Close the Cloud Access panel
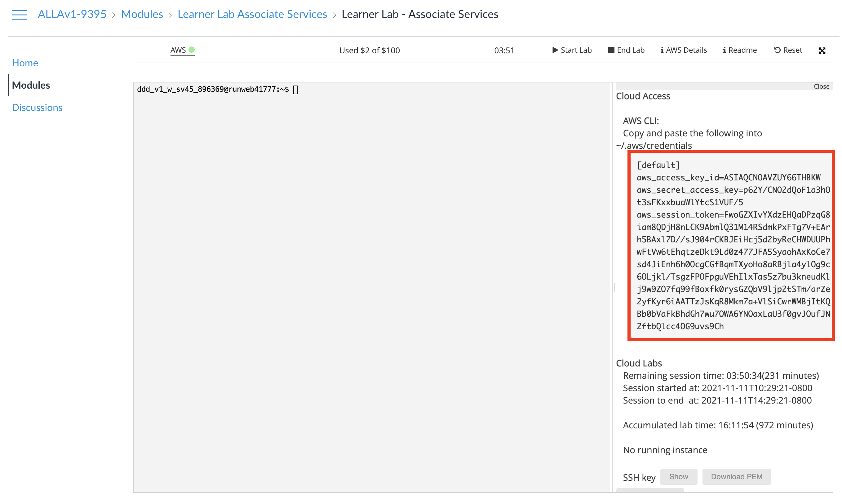Image resolution: width=842 pixels, height=504 pixels. point(821,86)
